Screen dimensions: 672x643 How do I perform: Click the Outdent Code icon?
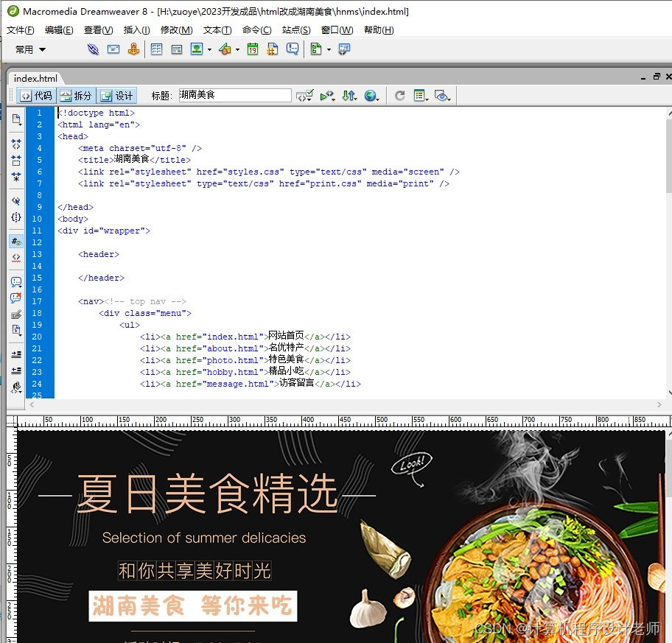point(16,370)
